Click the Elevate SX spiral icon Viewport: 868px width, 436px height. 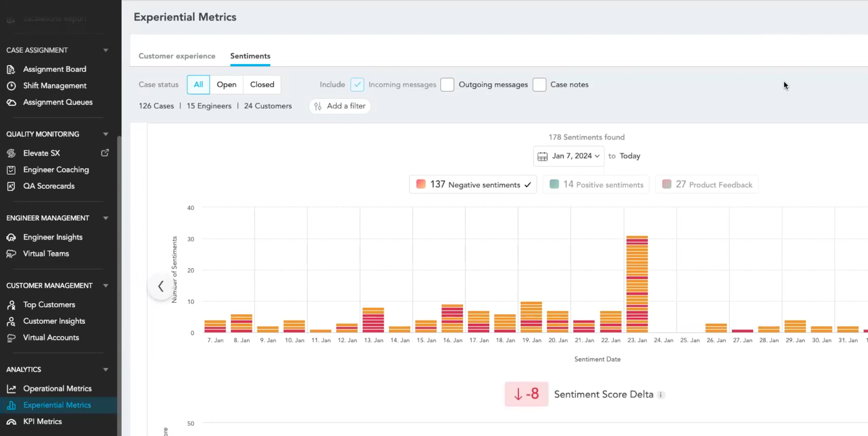click(x=11, y=153)
